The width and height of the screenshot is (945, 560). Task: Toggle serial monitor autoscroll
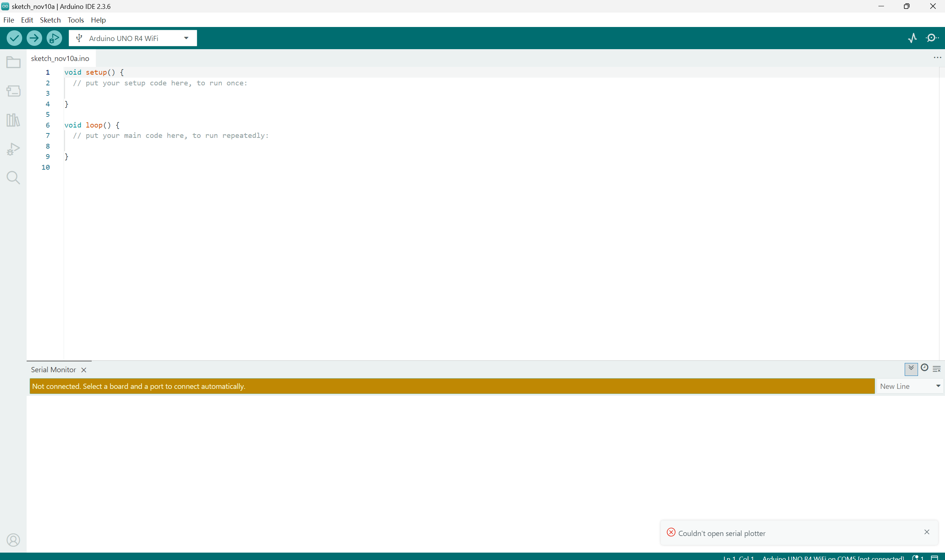pos(911,369)
